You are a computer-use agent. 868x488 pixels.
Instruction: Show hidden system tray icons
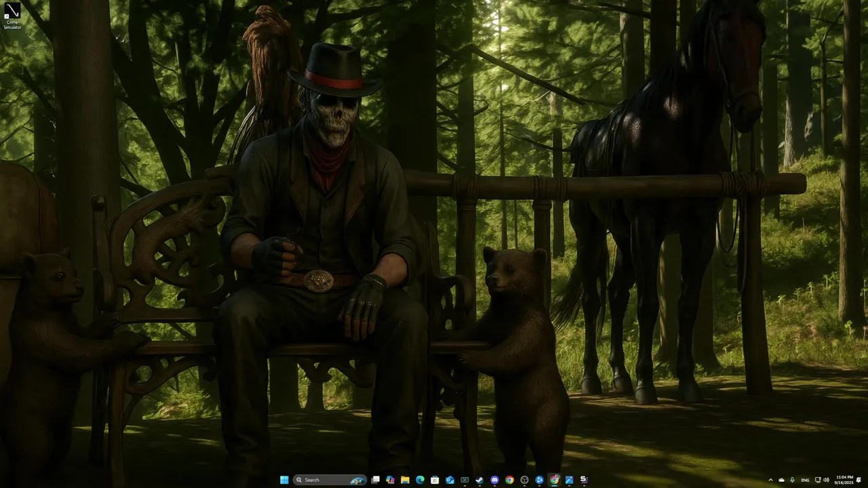point(770,480)
